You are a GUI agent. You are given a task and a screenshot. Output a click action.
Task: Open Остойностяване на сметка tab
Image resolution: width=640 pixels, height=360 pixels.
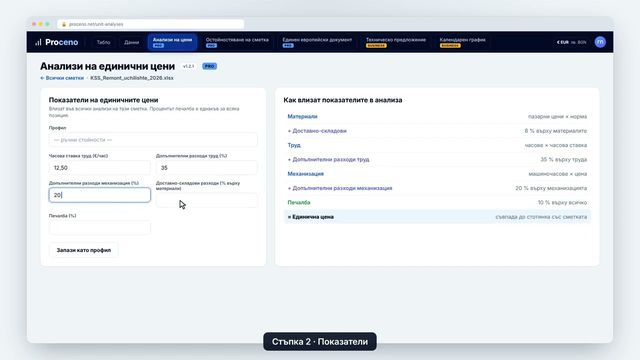point(237,42)
